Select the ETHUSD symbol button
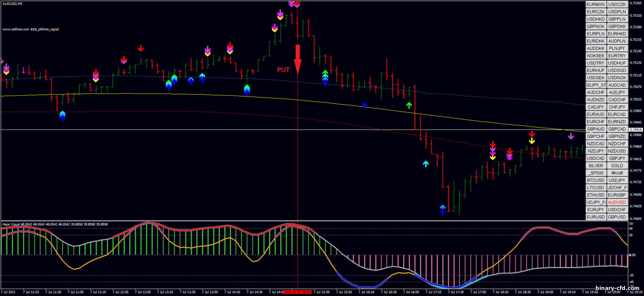 tap(595, 195)
